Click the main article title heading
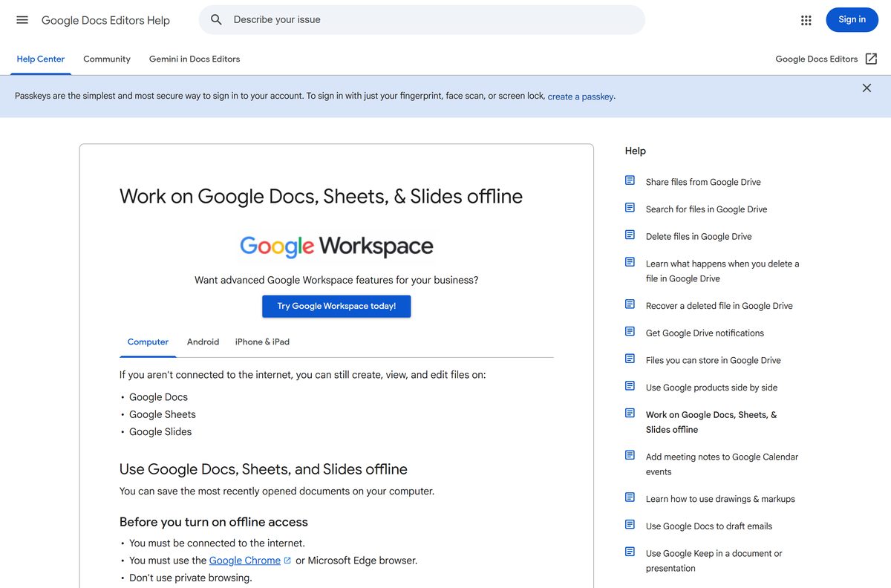This screenshot has width=891, height=588. 321,196
